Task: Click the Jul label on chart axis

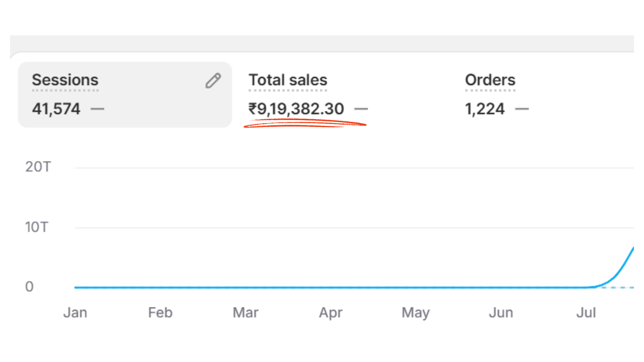Action: [586, 313]
